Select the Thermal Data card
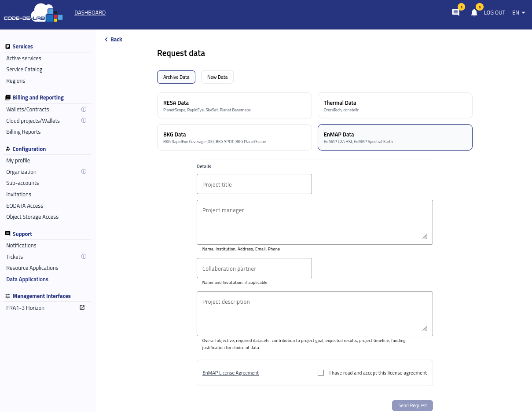Viewport: 532px width, 412px height. point(395,106)
